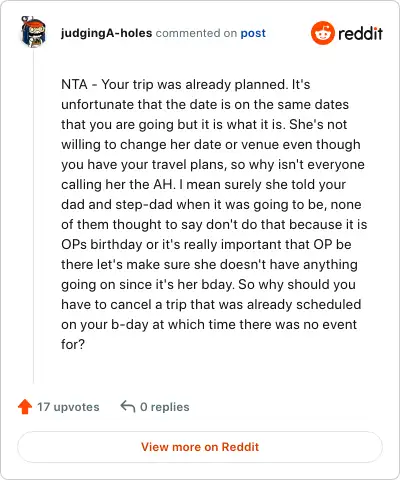
Task: Click the "17 upvotes" count
Action: coord(68,407)
